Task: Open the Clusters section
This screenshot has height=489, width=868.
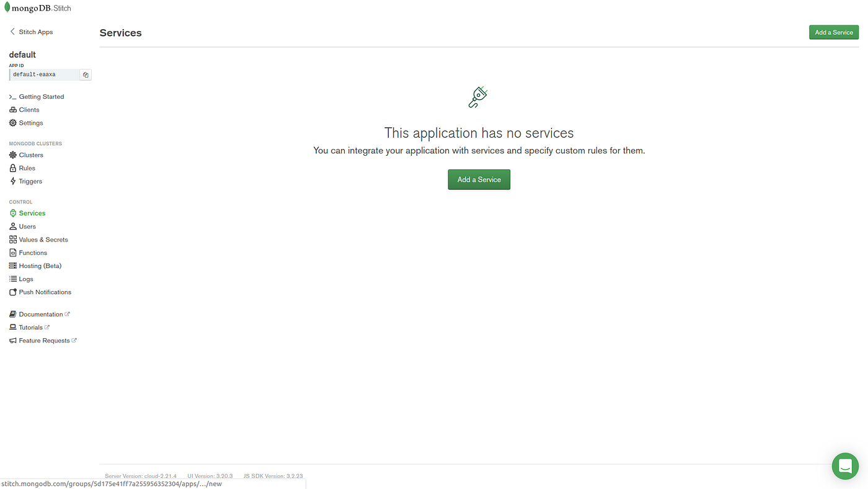Action: click(30, 154)
